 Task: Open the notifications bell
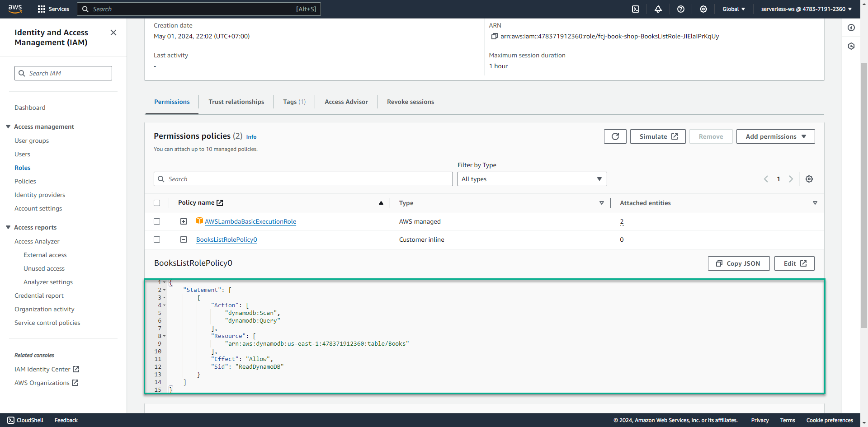pyautogui.click(x=658, y=9)
